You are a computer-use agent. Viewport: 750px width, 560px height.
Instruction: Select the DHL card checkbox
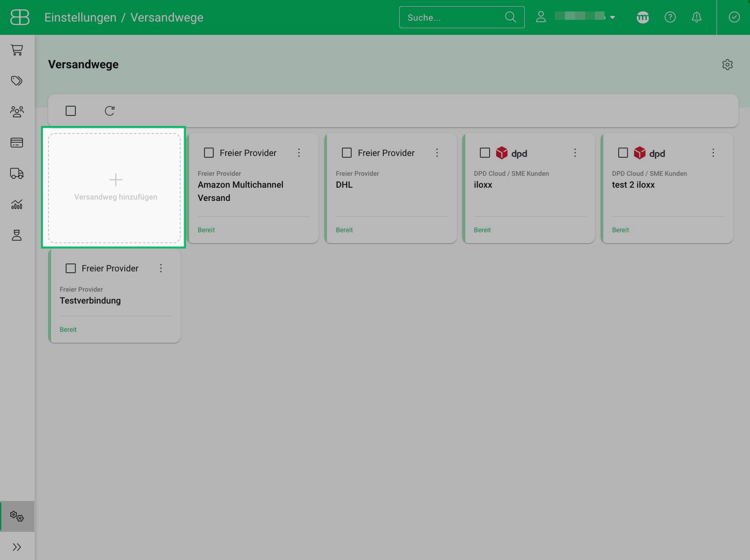coord(347,153)
